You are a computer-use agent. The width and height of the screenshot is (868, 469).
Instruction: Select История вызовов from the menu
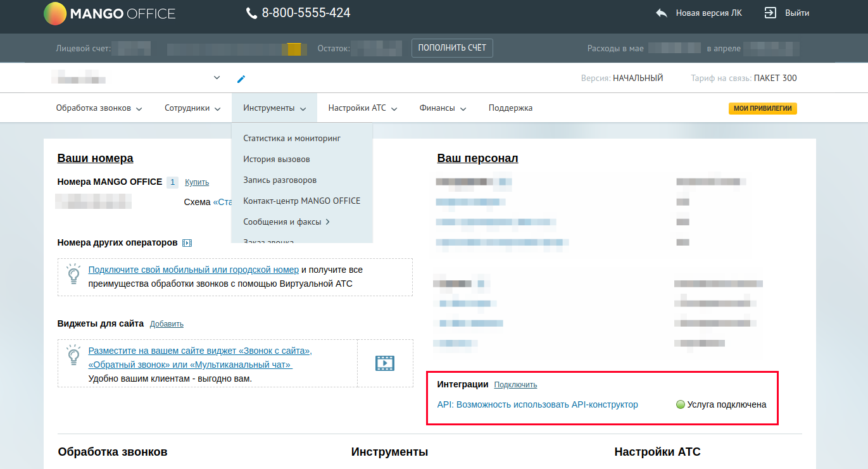pos(276,159)
